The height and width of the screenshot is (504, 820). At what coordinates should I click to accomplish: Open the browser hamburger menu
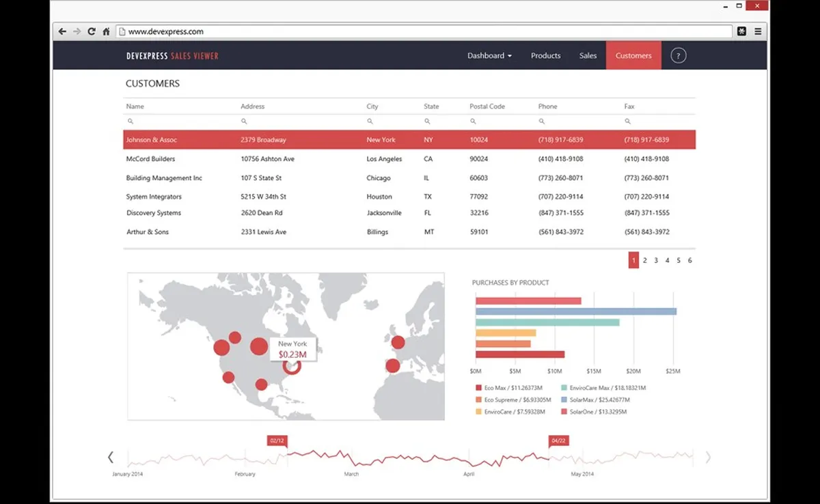tap(758, 31)
